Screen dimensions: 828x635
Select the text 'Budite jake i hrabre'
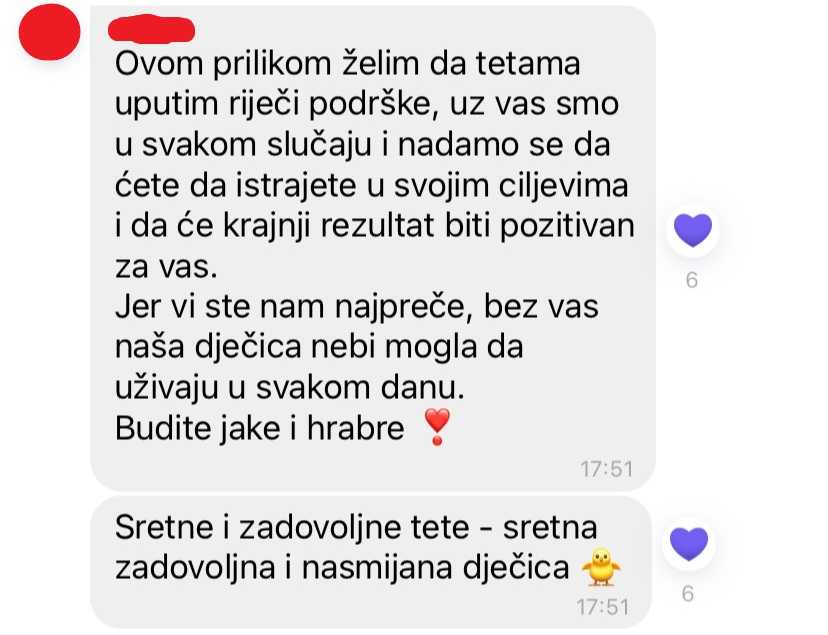click(x=260, y=428)
